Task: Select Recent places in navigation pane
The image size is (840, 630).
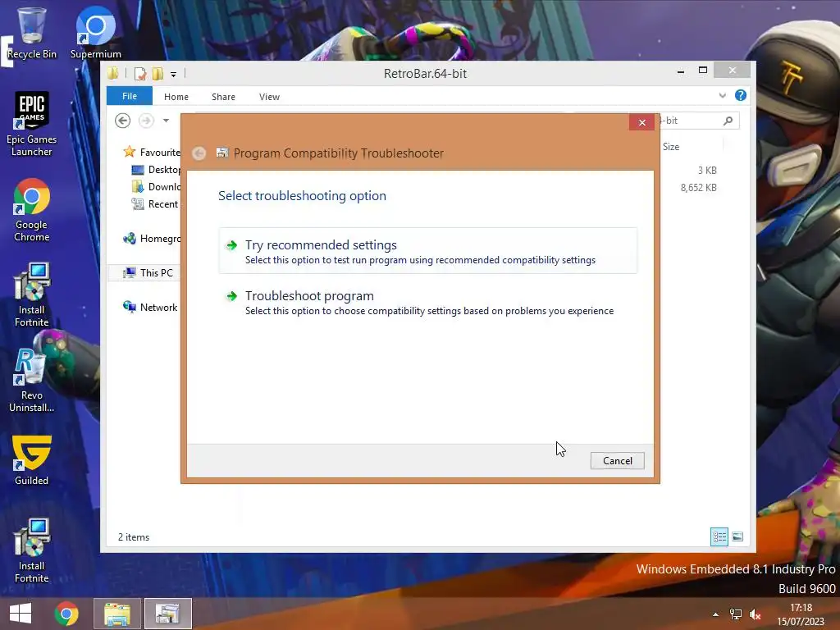Action: click(155, 204)
